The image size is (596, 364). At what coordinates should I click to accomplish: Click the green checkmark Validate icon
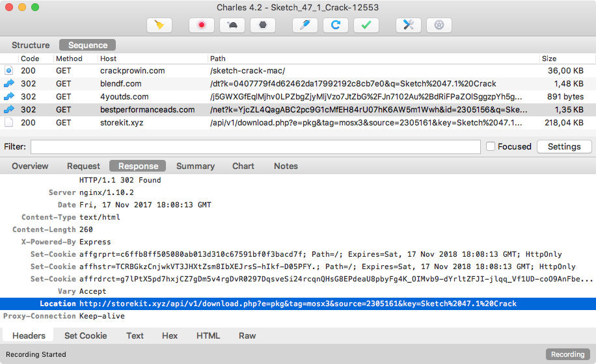coord(366,25)
